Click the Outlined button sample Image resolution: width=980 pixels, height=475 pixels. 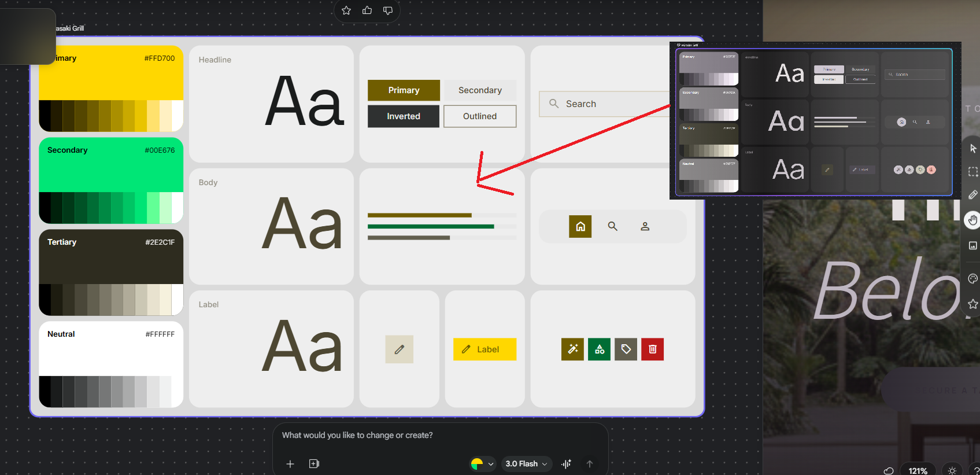click(x=479, y=116)
